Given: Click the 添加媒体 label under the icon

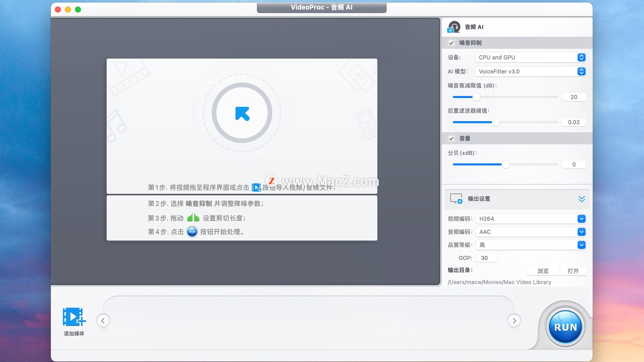Looking at the screenshot, I should [74, 334].
